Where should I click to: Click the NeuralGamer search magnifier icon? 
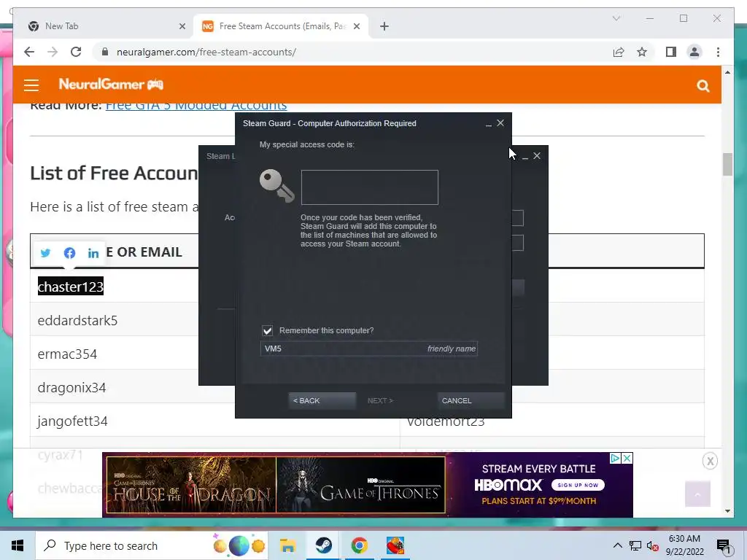(703, 86)
